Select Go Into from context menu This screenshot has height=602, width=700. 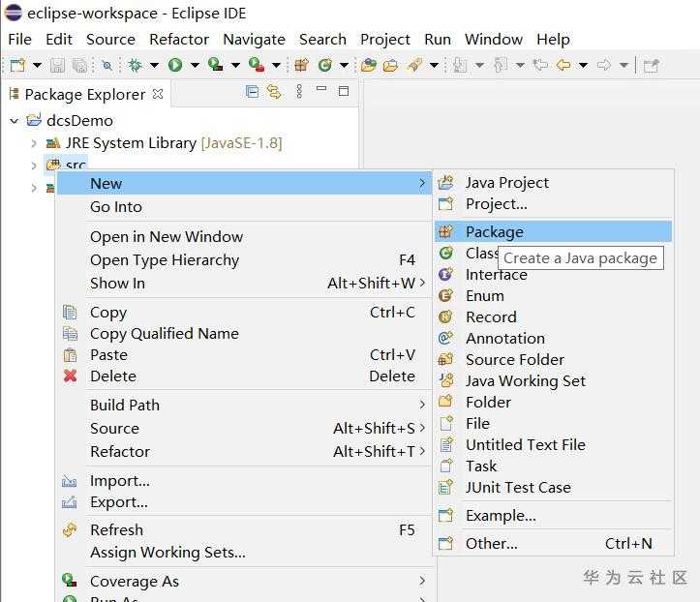(244, 206)
